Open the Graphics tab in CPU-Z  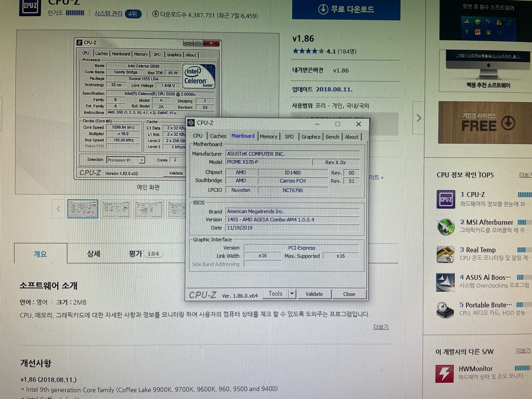coord(311,137)
